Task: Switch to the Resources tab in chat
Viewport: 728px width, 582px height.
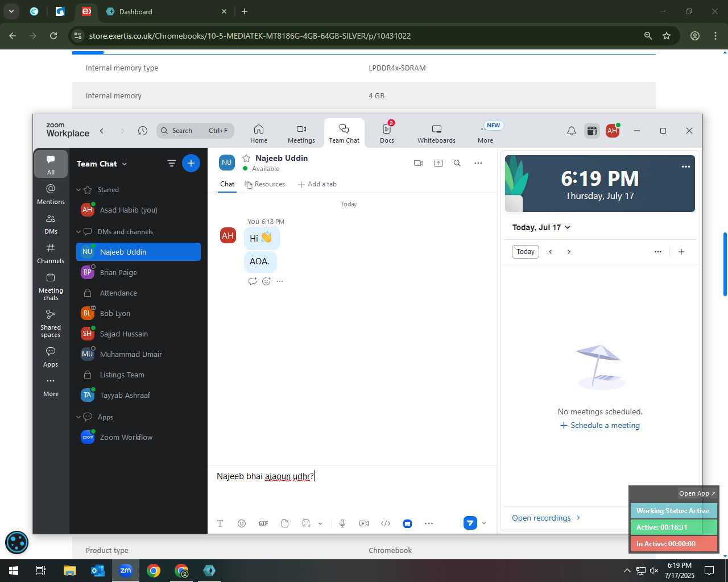Action: (265, 184)
